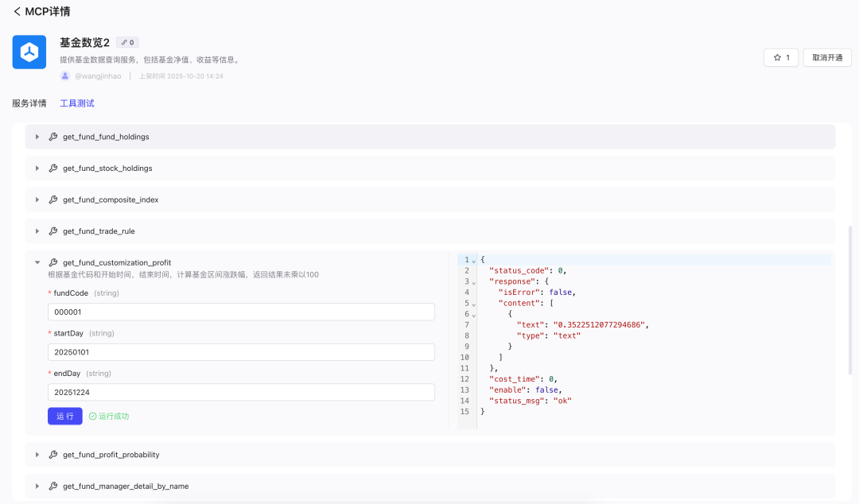
Task: Expand the get_fund_manager_detail_by_name tool
Action: [x=37, y=486]
